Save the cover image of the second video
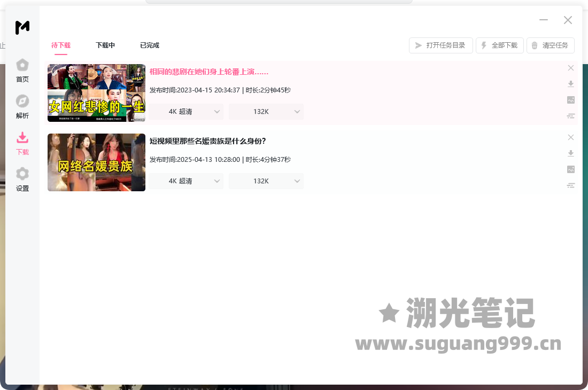 (x=571, y=169)
